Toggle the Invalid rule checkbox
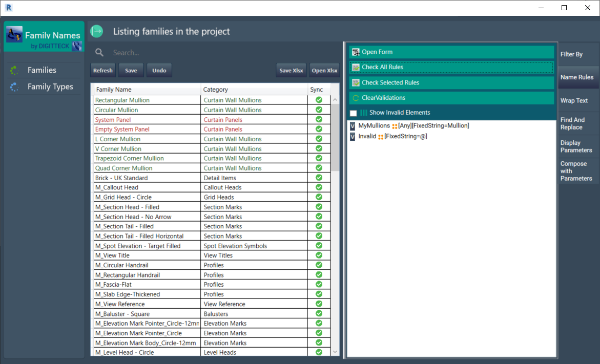This screenshot has width=600, height=364. coord(353,136)
